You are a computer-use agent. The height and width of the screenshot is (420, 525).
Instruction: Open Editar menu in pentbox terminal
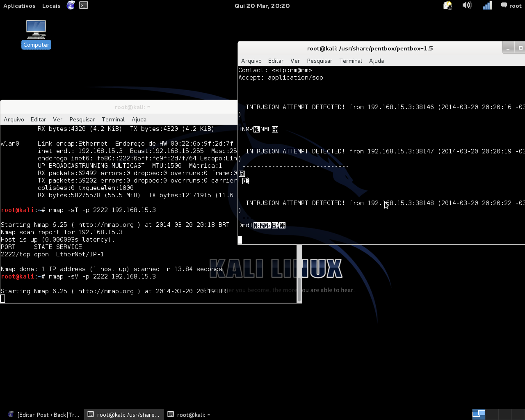(276, 61)
